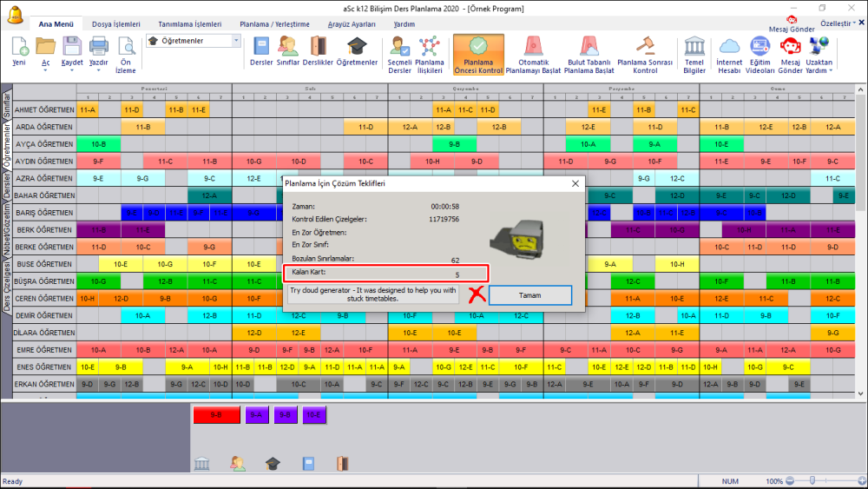Viewport: 868px width, 489px height.
Task: Select the Öğretmenler side tab
Action: (x=7, y=146)
